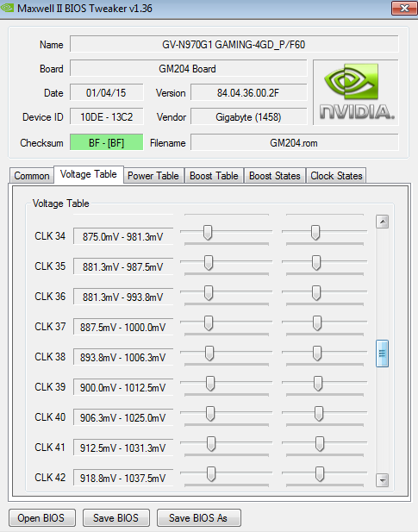This screenshot has width=418, height=532.
Task: Click the CLK 34 row label
Action: [x=50, y=235]
